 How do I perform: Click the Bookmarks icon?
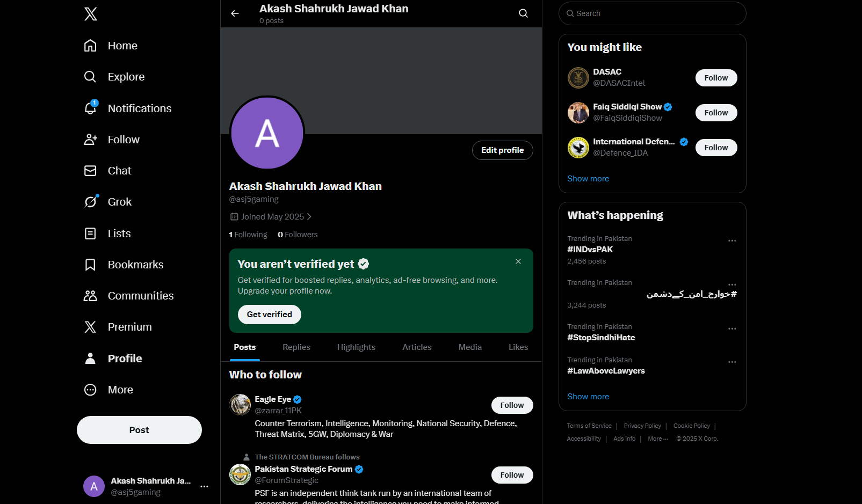tap(90, 265)
